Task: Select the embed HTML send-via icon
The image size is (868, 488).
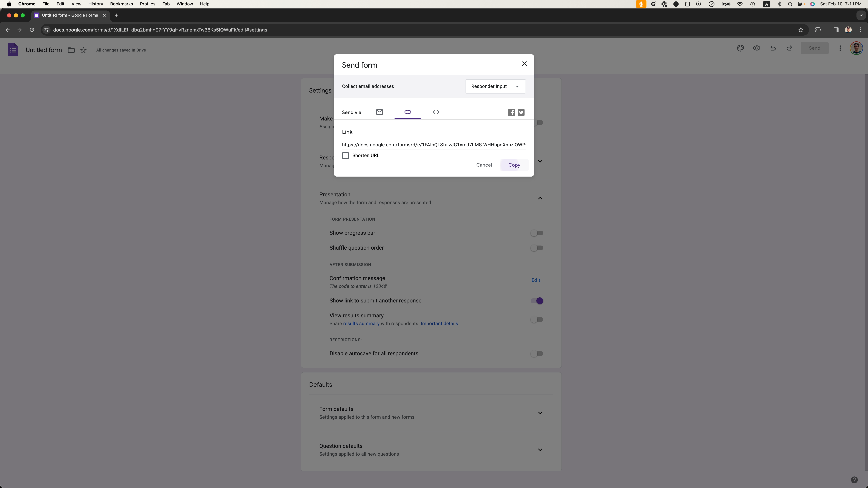Action: 436,112
